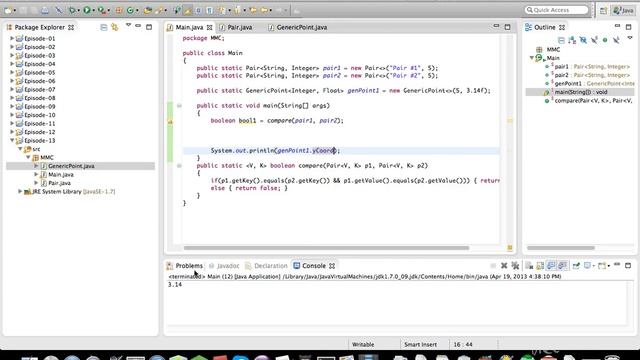This screenshot has width=640, height=360.
Task: Select Pair.java in Package Explorer tree
Action: click(59, 183)
